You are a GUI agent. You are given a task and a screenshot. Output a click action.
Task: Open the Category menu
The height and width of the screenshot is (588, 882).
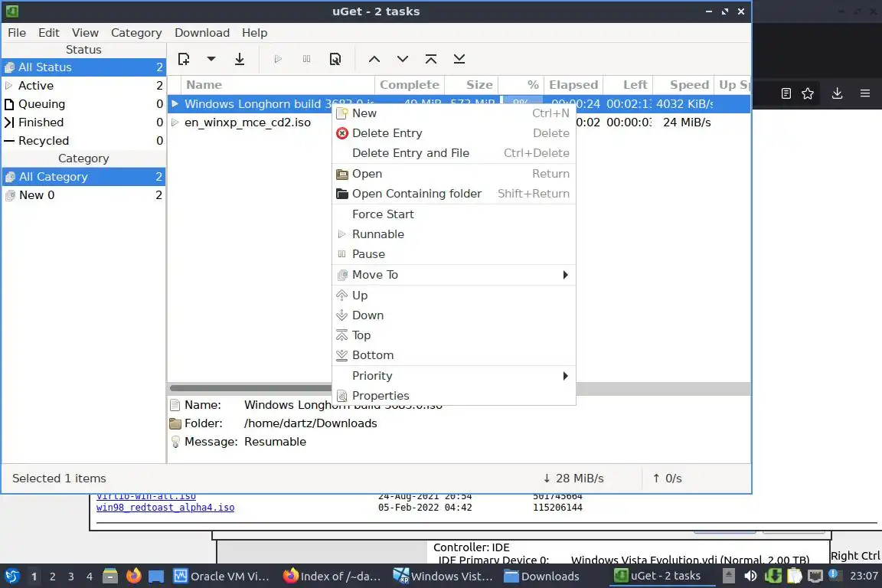[x=136, y=33]
